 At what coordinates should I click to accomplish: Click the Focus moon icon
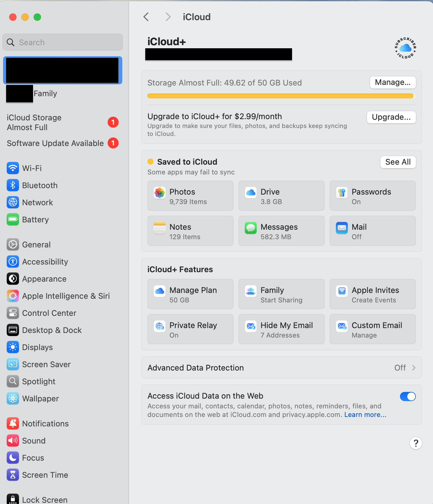[x=13, y=458]
